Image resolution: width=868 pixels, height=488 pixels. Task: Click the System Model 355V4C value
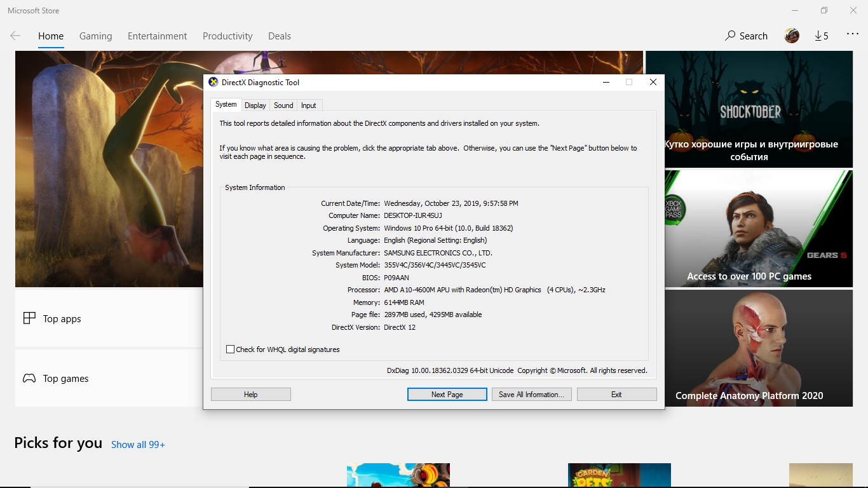coord(435,265)
